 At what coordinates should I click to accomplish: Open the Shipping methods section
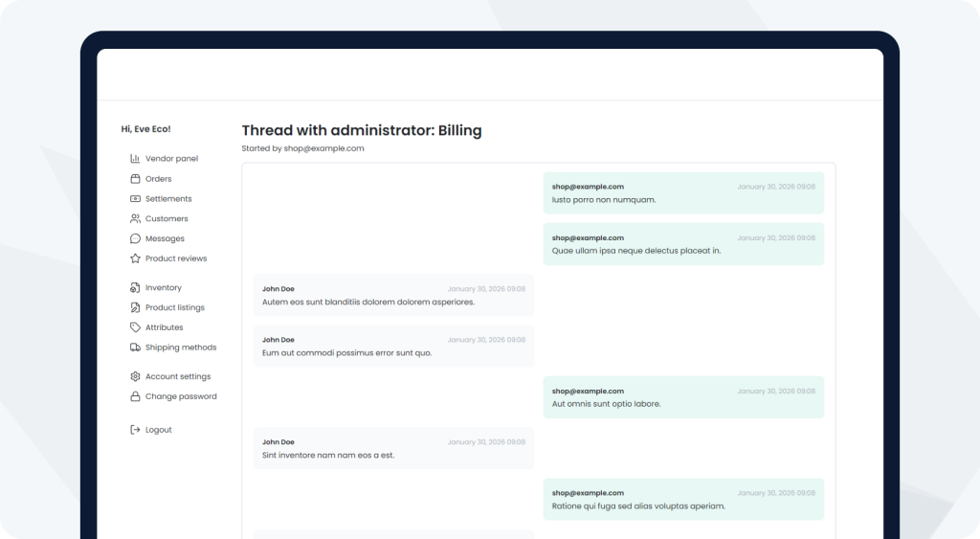180,348
